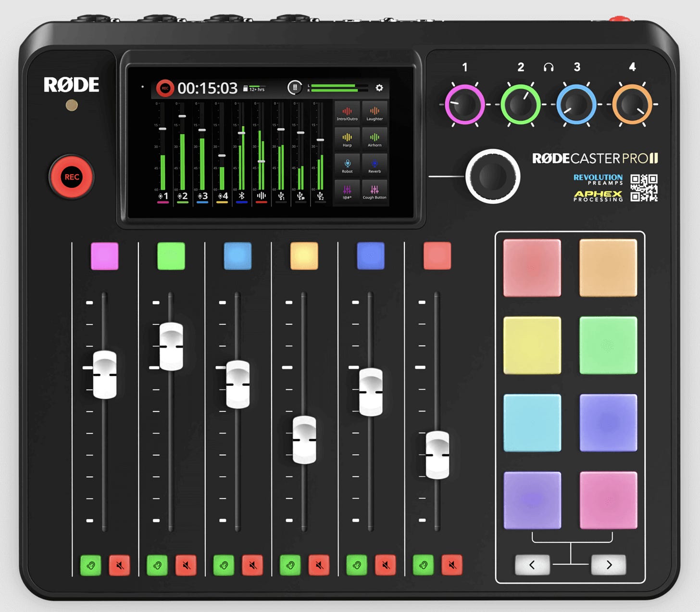Activate the Robot voice effect pad
Viewport: 700px width, 612px height.
(x=347, y=166)
